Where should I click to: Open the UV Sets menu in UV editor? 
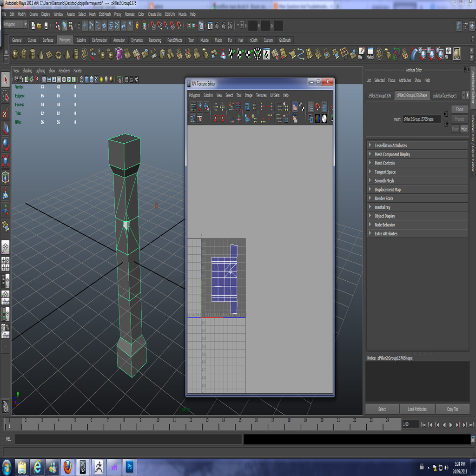pyautogui.click(x=275, y=95)
